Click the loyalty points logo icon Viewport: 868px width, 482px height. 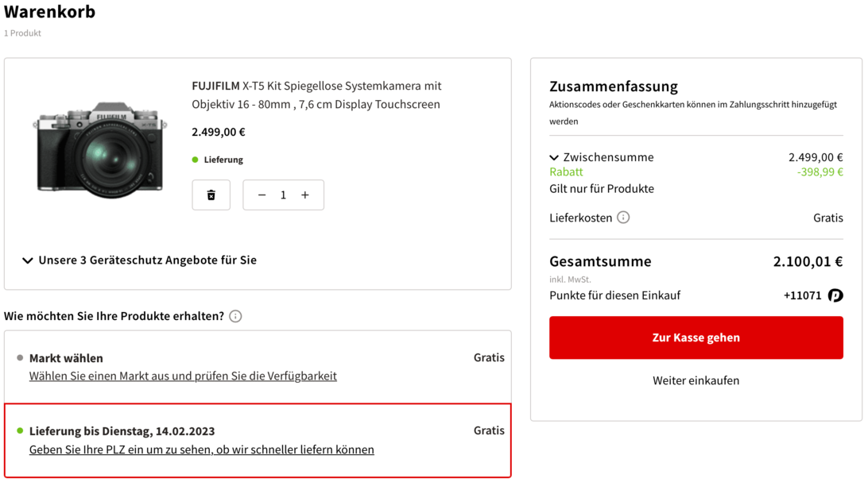click(x=835, y=295)
